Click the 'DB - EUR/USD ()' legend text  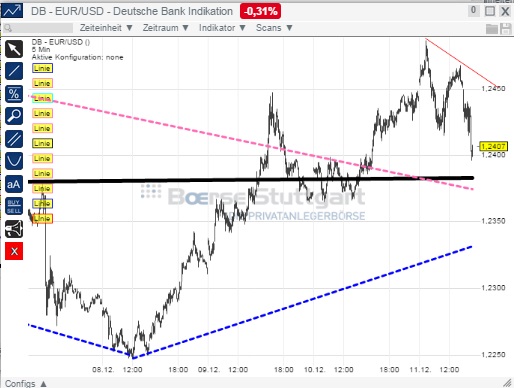[61, 42]
